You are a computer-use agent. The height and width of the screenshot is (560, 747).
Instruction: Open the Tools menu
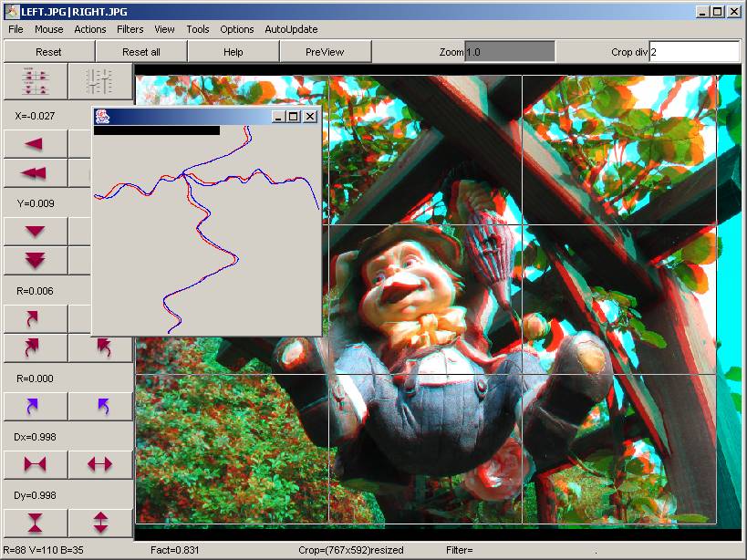point(198,29)
